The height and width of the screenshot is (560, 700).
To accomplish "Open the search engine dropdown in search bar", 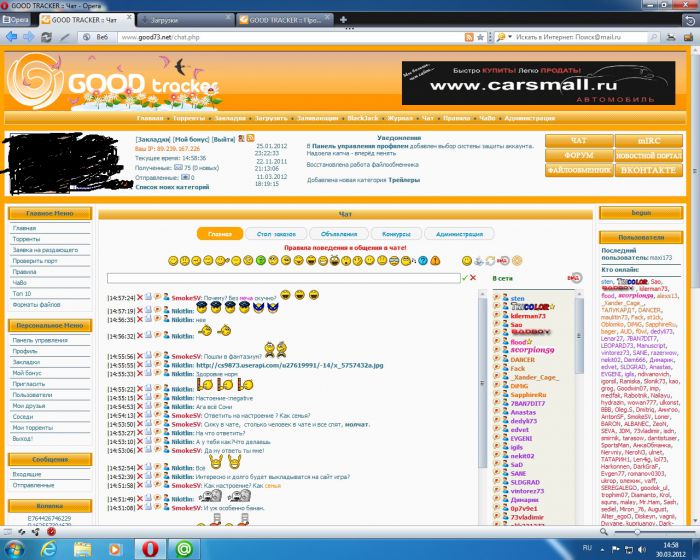I will tap(500, 37).
